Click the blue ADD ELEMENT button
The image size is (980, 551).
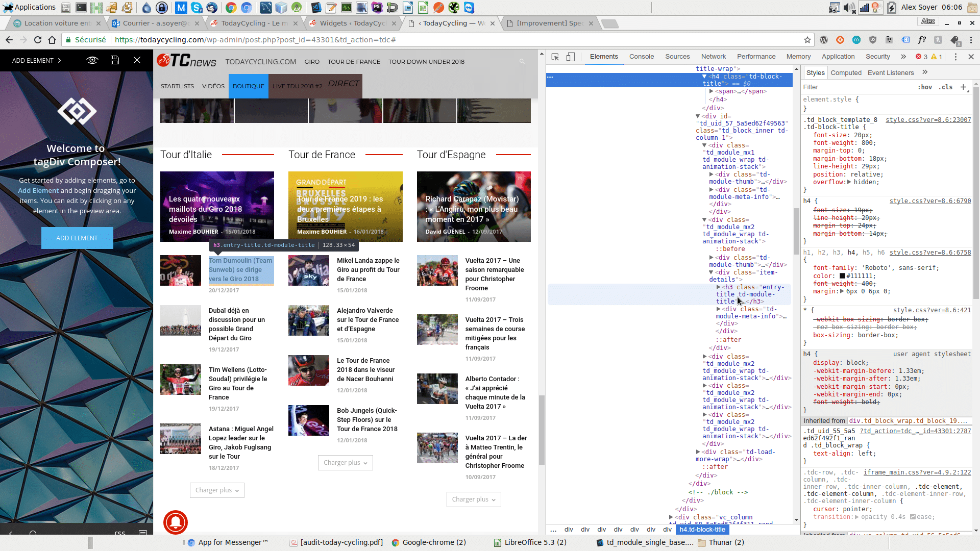77,238
